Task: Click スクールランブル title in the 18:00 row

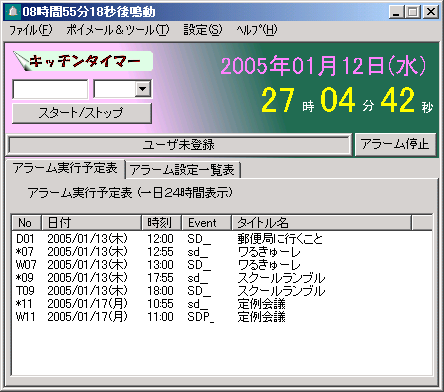Action: [x=281, y=291]
